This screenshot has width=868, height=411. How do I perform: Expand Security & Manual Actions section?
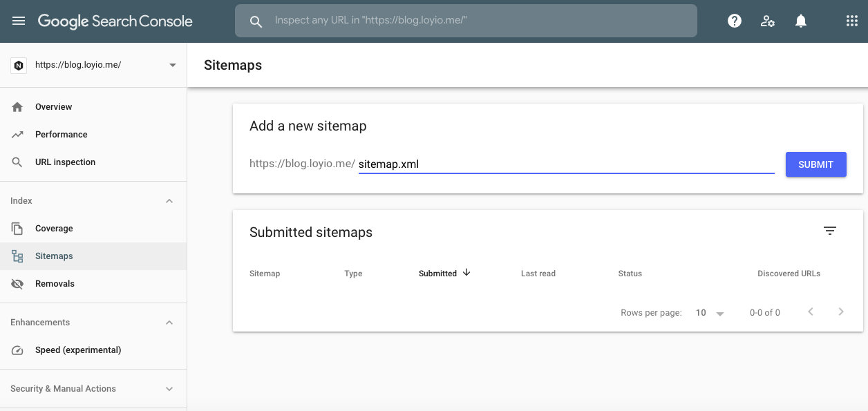point(169,389)
